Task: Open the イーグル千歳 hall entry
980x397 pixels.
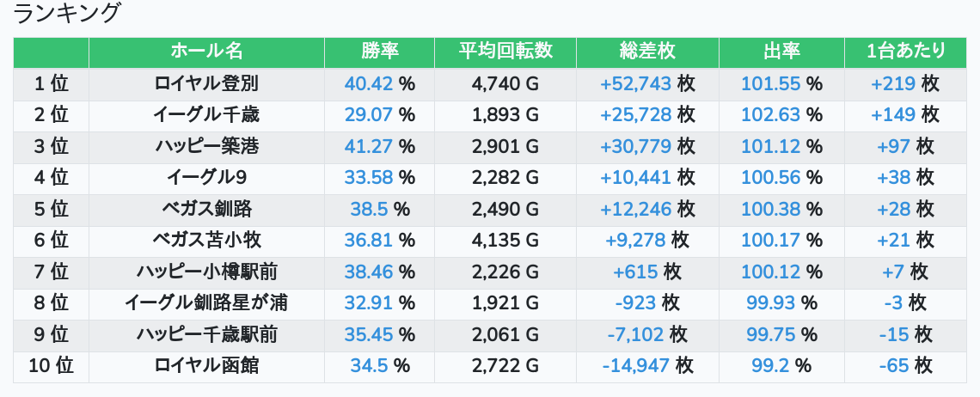Action: click(206, 115)
